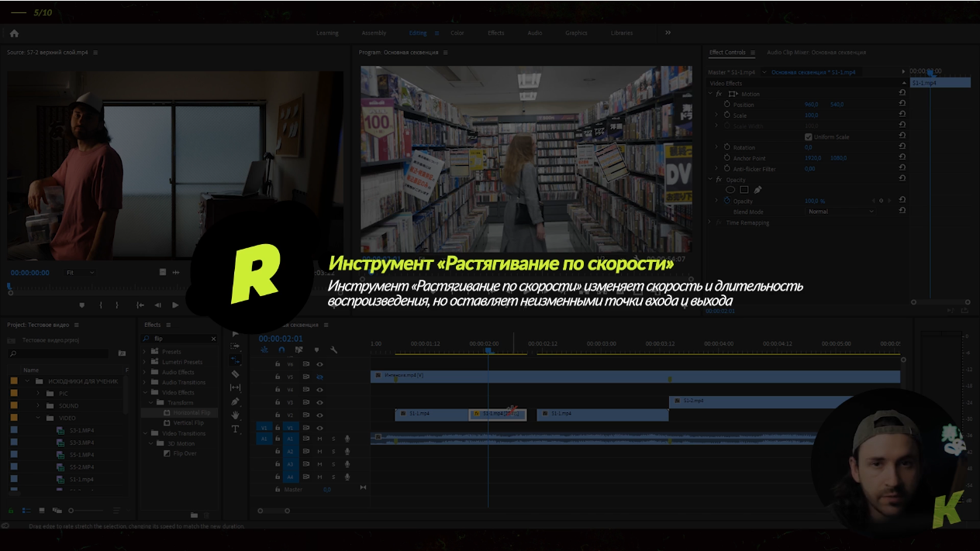Expand the Lumetri Presets folder
This screenshot has height=551, width=980.
click(x=145, y=362)
